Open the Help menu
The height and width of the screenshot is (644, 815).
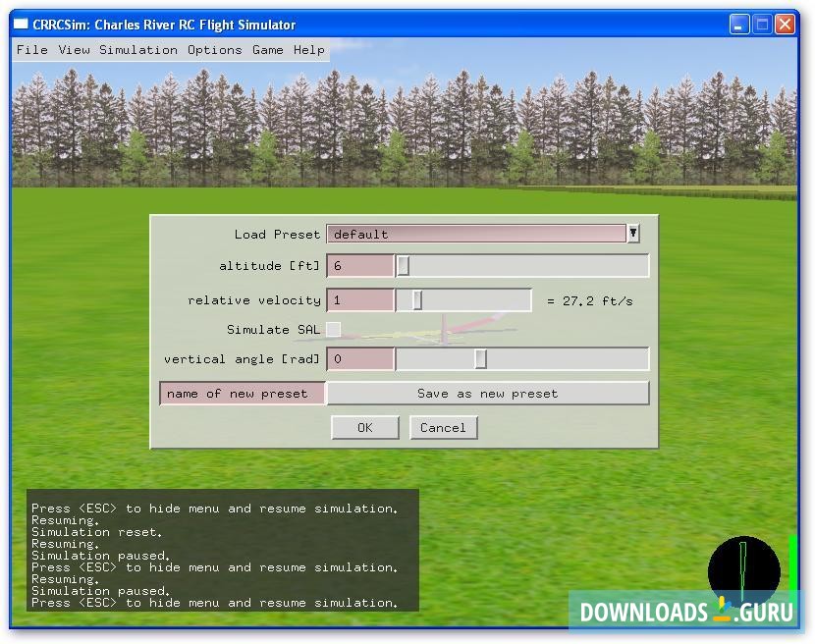click(x=308, y=50)
